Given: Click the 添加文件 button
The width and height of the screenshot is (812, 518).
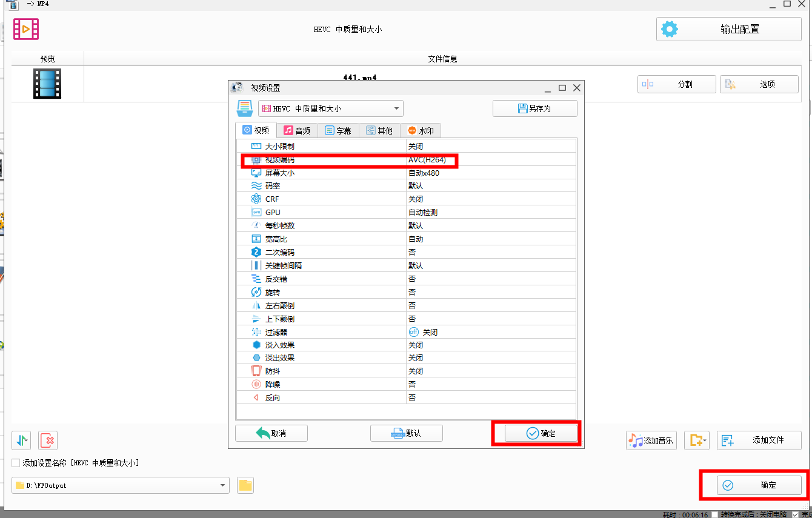Looking at the screenshot, I should (759, 440).
